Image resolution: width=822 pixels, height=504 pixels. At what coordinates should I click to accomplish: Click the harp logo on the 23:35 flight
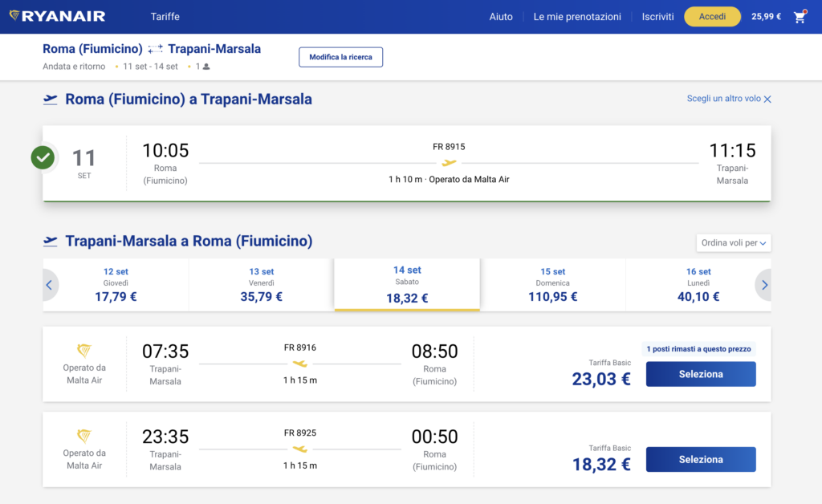(83, 435)
